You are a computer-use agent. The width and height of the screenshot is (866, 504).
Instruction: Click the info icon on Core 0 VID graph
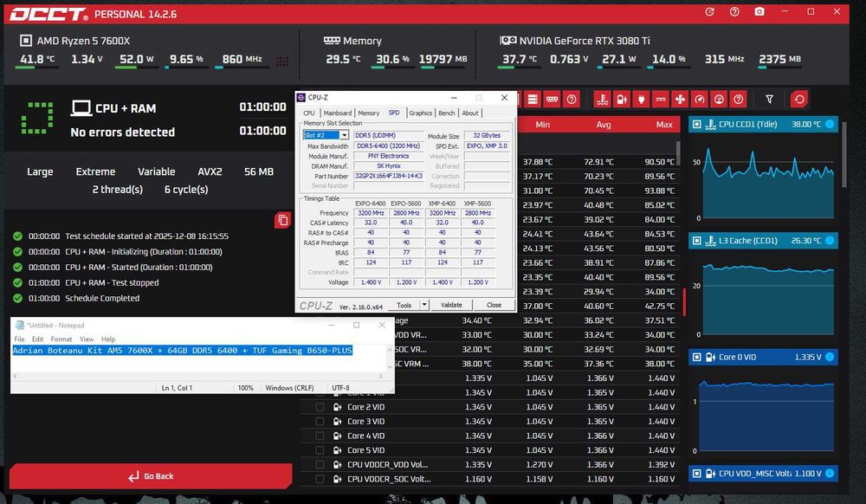[830, 357]
